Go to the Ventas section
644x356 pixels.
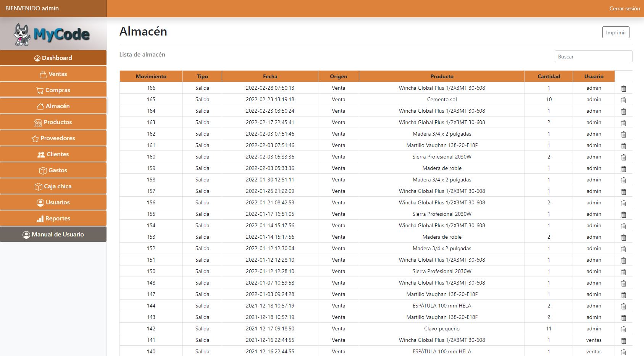[x=53, y=74]
